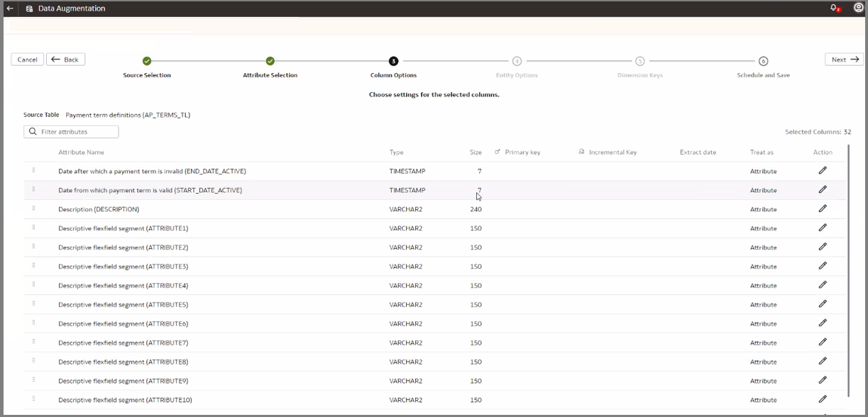Click size 240 in the DESCRIPTION row
The width and height of the screenshot is (868, 417).
(x=476, y=209)
